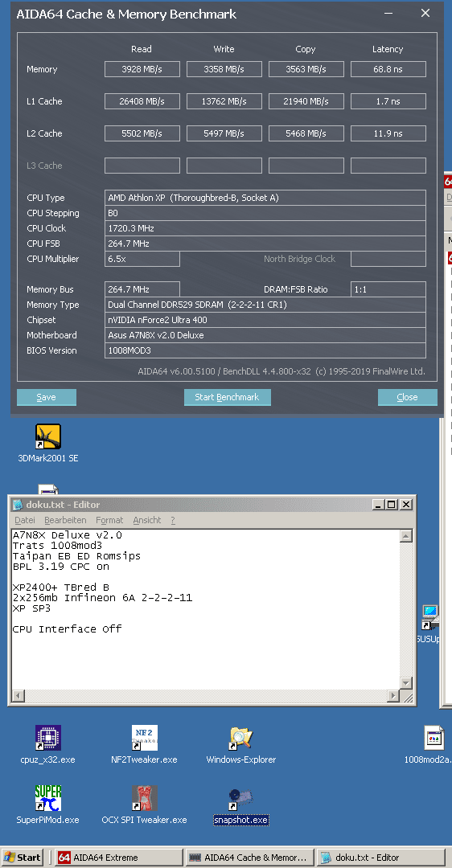The width and height of the screenshot is (452, 868).
Task: Switch to AIDA64 Extreme taskbar button
Action: 119,858
